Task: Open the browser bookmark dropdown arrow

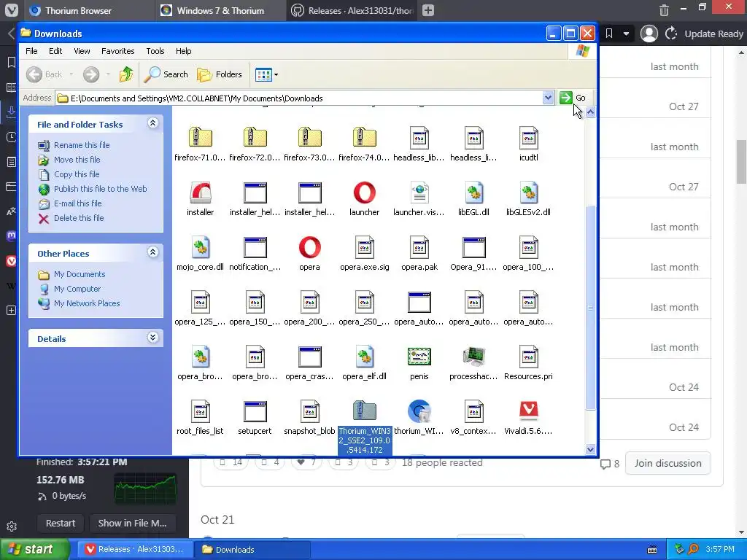Action: tap(626, 34)
